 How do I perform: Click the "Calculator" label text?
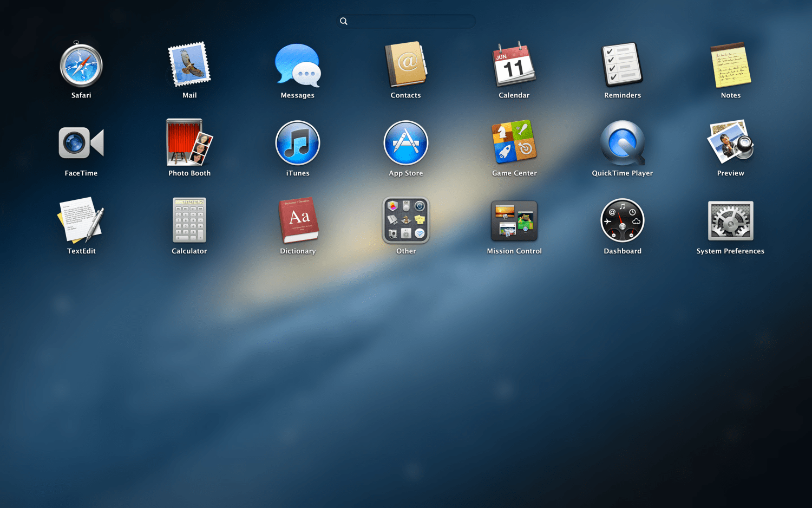point(189,251)
